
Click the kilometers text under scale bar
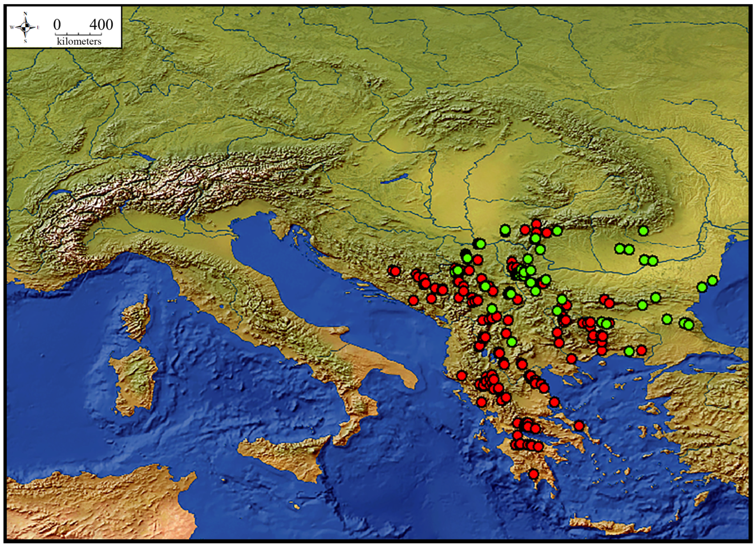pos(79,41)
